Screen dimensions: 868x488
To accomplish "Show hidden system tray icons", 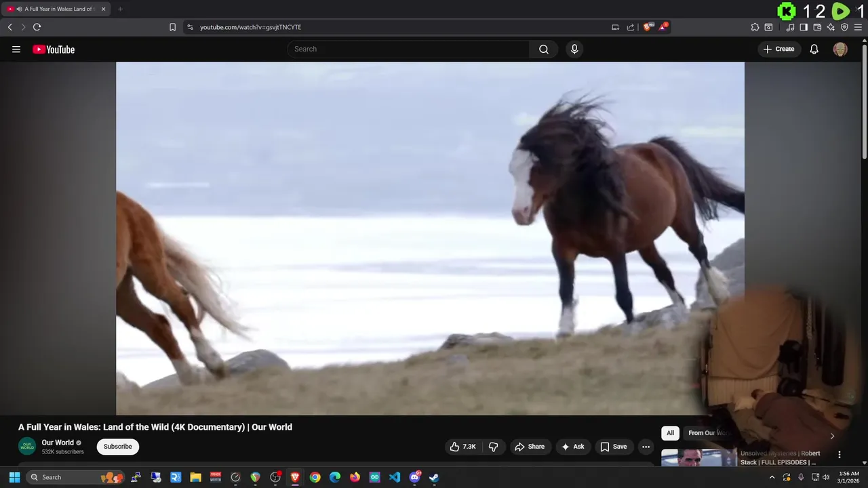I will click(x=772, y=477).
